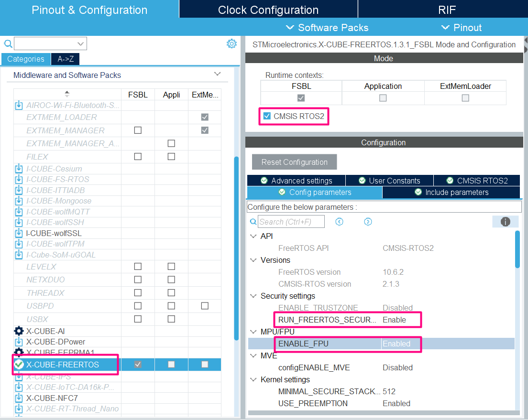Open the Include parameters tab
528x420 pixels.
click(451, 192)
